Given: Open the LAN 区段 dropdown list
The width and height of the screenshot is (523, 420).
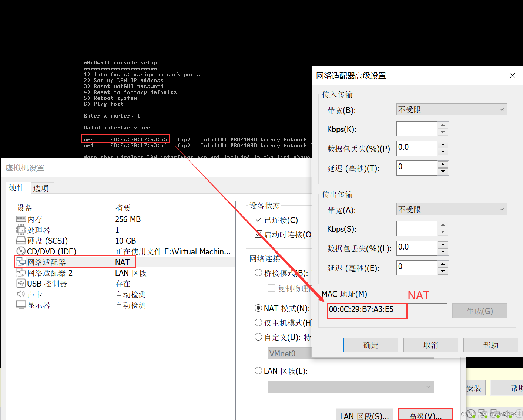Looking at the screenshot, I should (x=351, y=387).
